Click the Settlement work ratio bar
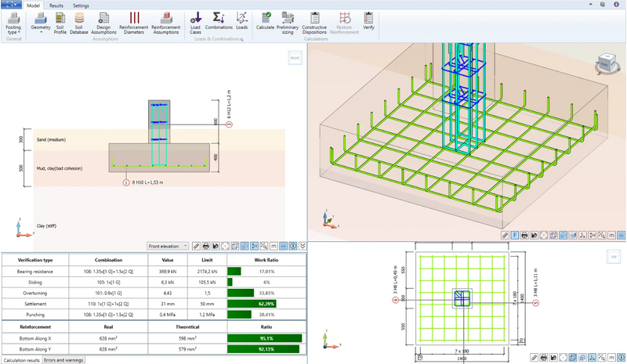The height and width of the screenshot is (364, 627). [252, 304]
